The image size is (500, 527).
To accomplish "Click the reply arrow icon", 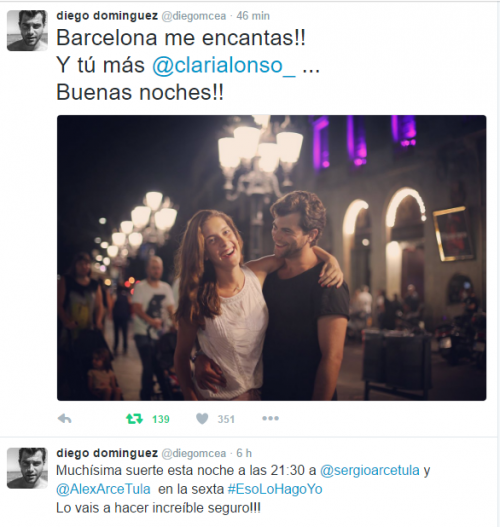I will pos(65,418).
